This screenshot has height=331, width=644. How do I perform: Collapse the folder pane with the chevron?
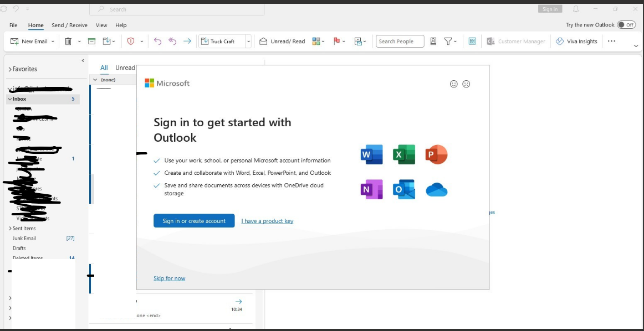[83, 61]
